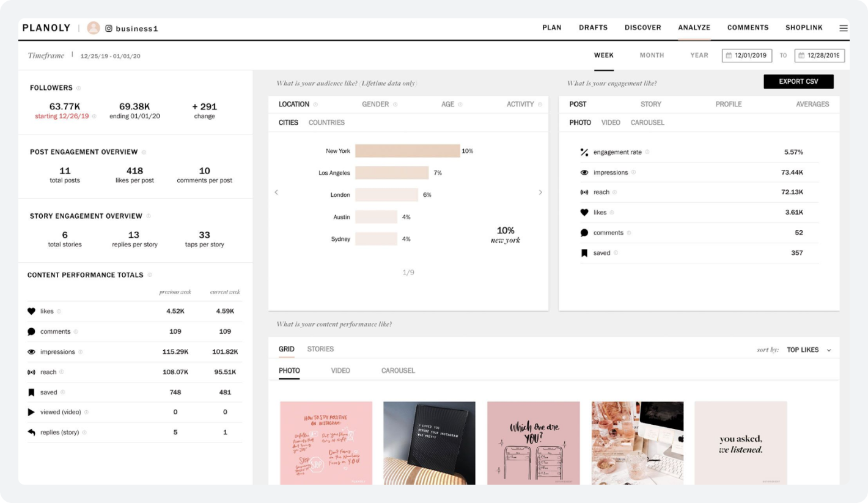This screenshot has height=503, width=868.
Task: Switch engagement panel to Averages tab
Action: click(x=812, y=105)
